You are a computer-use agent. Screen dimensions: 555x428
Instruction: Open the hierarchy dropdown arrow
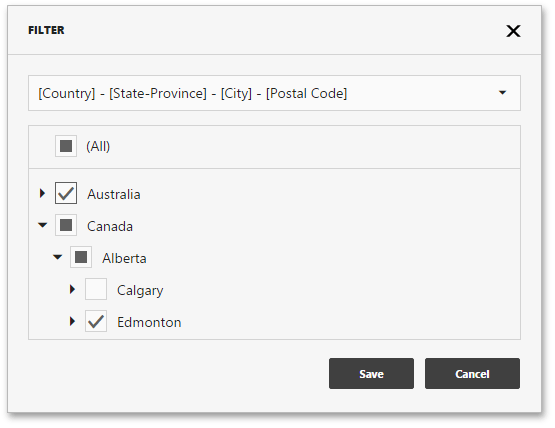click(502, 93)
